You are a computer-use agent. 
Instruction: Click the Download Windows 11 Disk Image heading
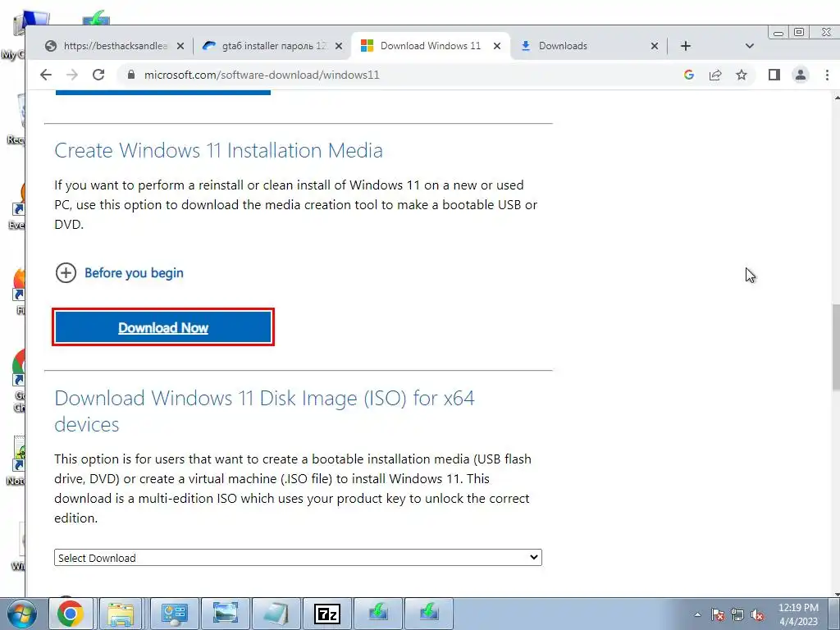pyautogui.click(x=265, y=411)
